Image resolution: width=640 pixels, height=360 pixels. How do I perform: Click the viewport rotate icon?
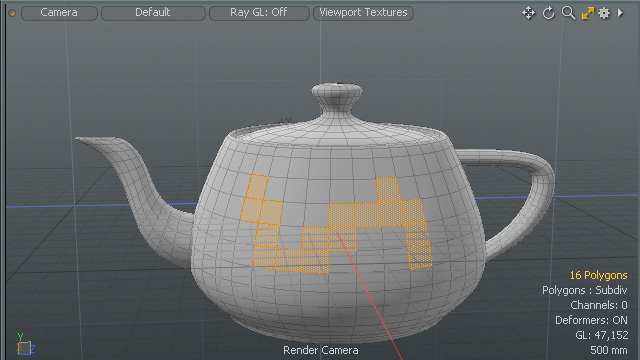(x=548, y=13)
